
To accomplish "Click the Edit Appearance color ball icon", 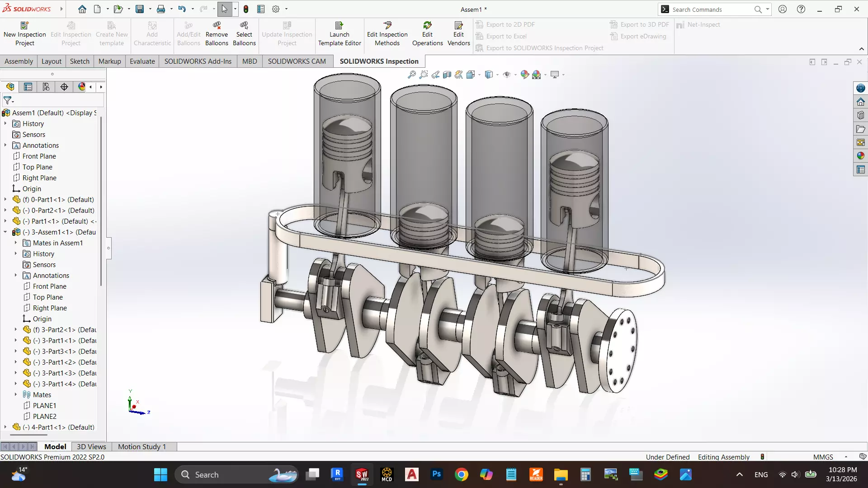I will (x=524, y=75).
